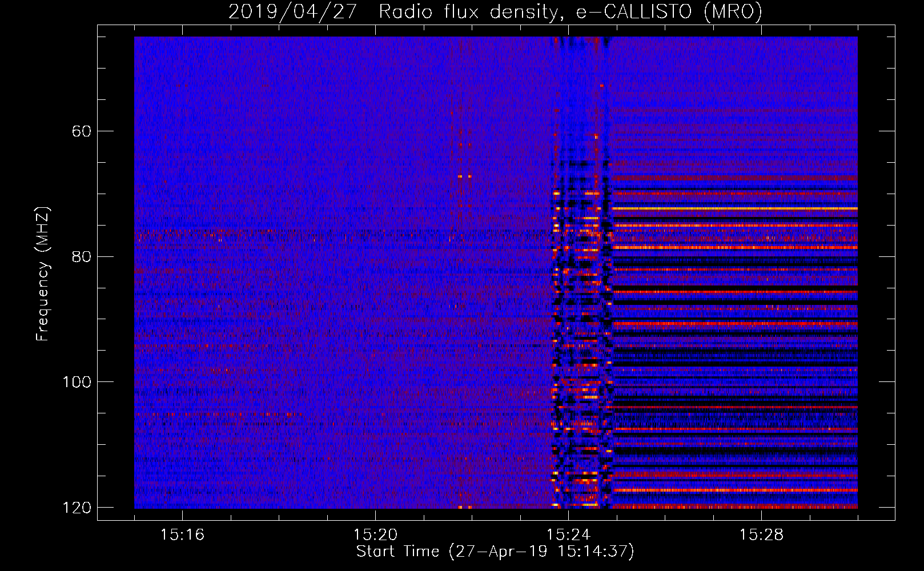Click the 120 frequency tick label

(x=77, y=508)
